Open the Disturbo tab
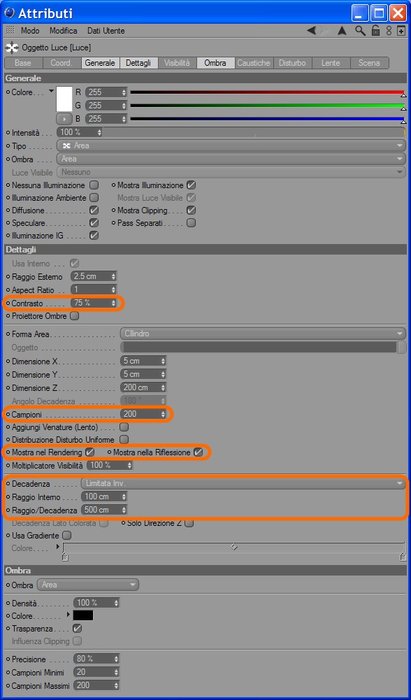The height and width of the screenshot is (700, 411). [x=292, y=63]
